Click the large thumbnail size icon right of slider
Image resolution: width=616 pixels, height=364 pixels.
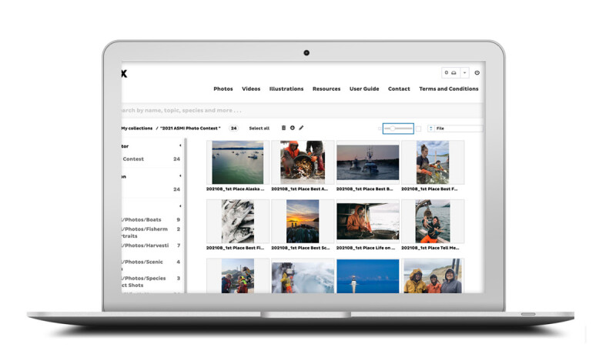[x=418, y=129]
